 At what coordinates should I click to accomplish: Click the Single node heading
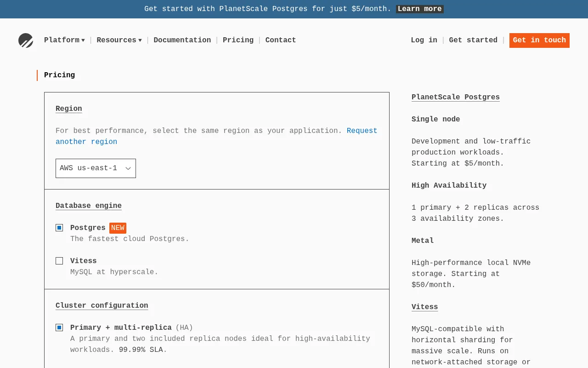tap(436, 120)
